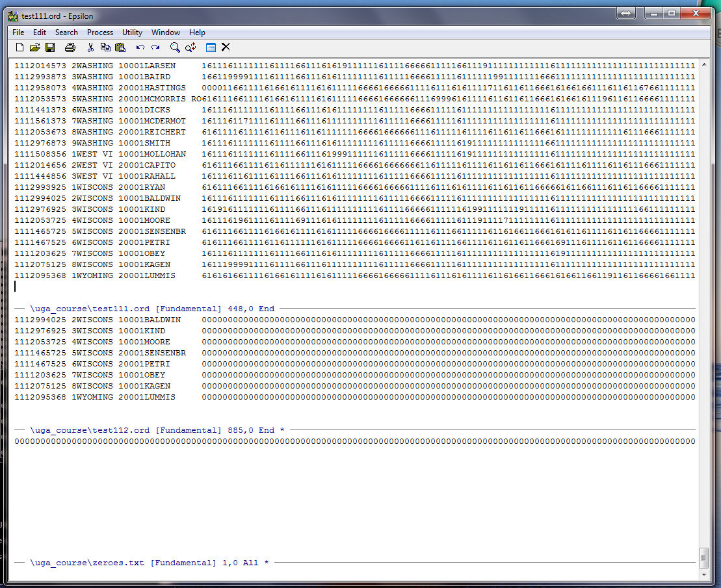Click the open folder toolbar icon

click(35, 47)
